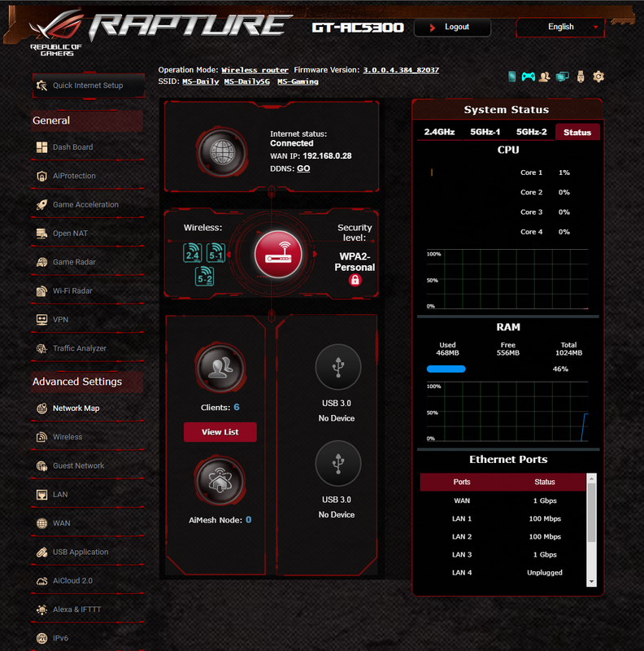Click the lower USB 3.0 port icon

[x=338, y=463]
